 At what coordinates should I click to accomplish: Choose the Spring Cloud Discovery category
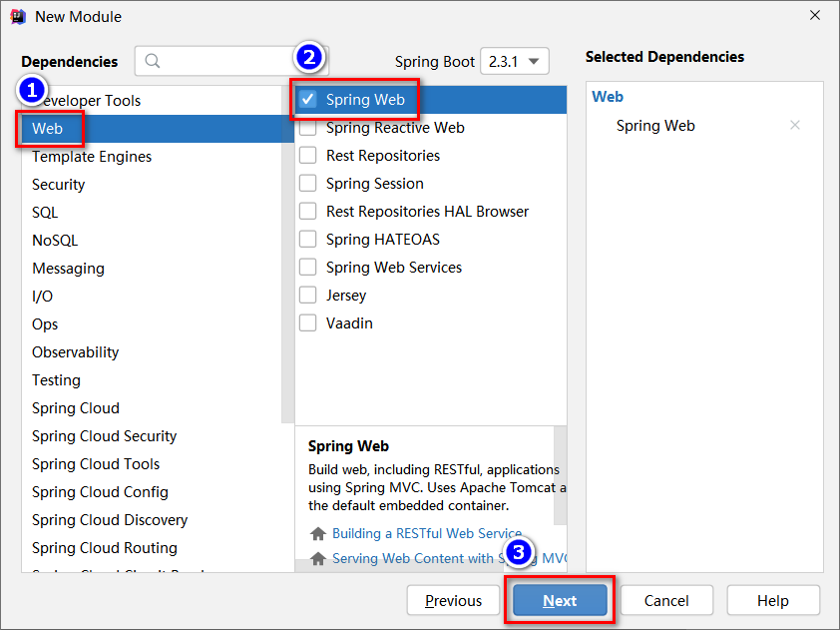[x=158, y=520]
